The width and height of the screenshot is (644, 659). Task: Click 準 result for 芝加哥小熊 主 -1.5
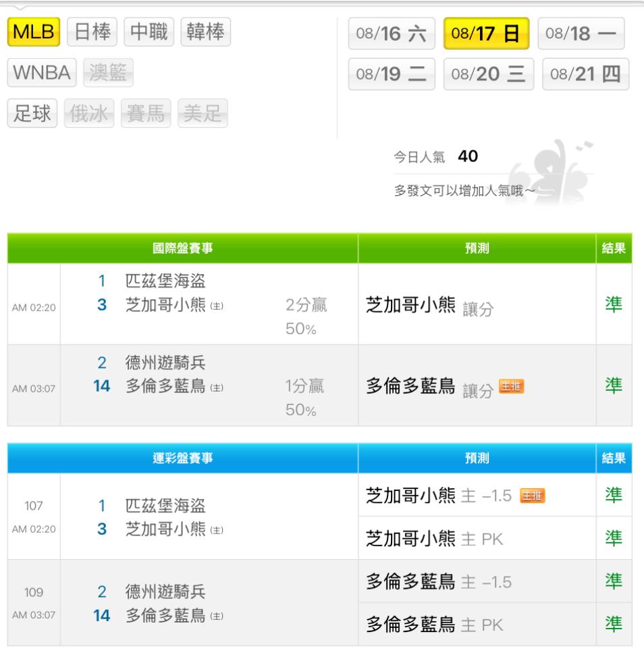pos(614,495)
